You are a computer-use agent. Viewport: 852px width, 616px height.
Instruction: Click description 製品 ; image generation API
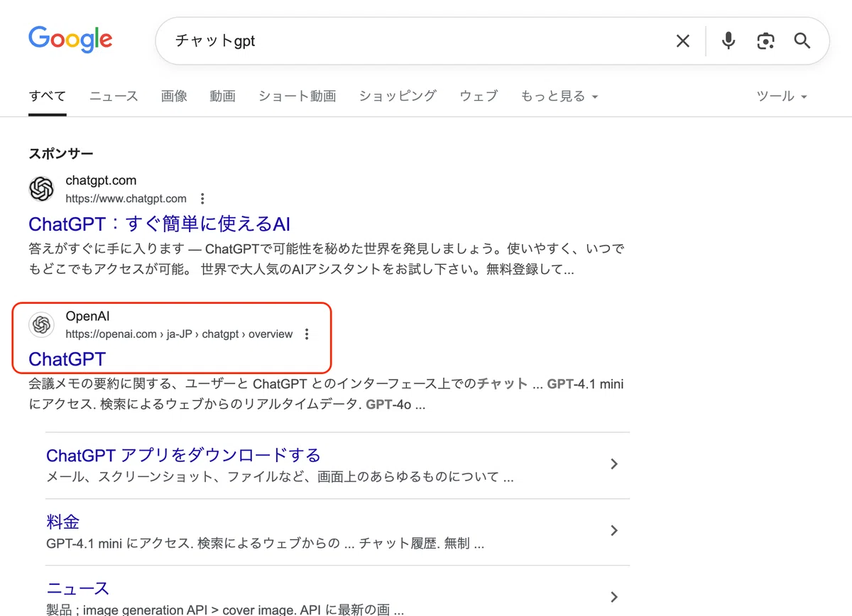tap(225, 610)
